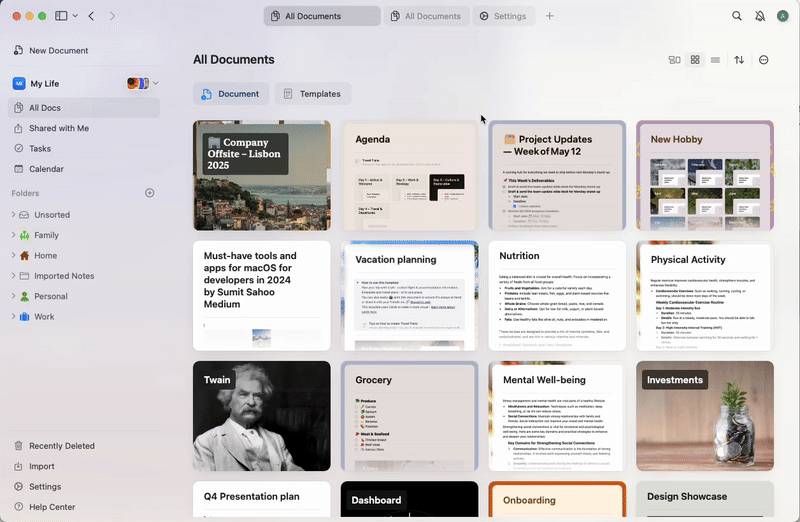Open the Q4 Presentation plan document

(262, 499)
